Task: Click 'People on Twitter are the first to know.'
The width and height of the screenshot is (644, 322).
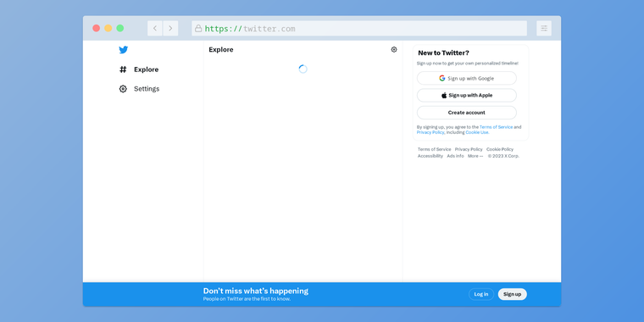Action: (247, 299)
